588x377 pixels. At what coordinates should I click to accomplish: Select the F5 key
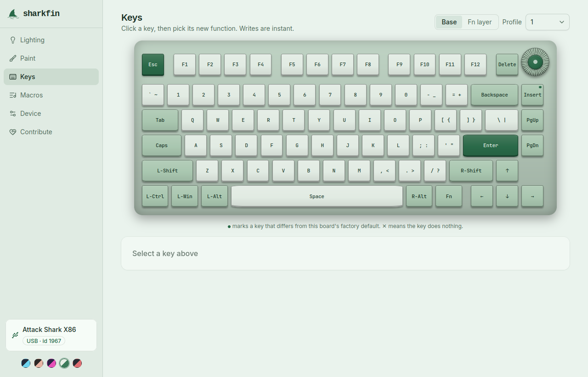(x=292, y=64)
